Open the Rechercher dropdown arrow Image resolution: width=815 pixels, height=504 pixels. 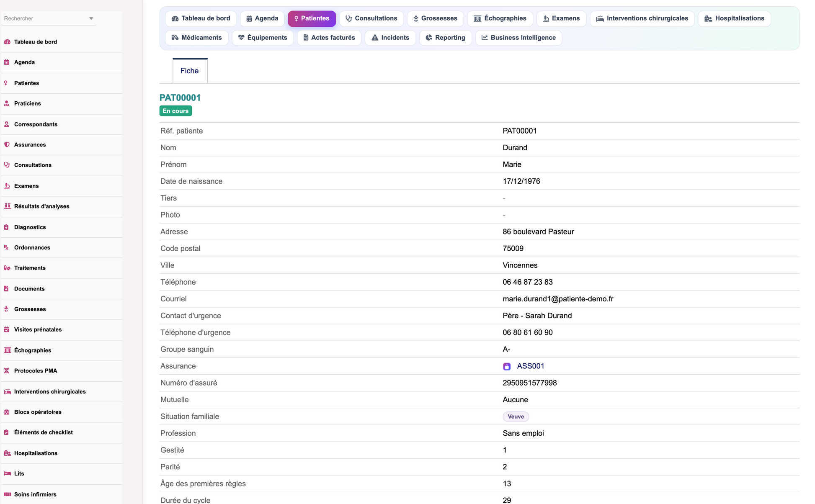(x=91, y=18)
